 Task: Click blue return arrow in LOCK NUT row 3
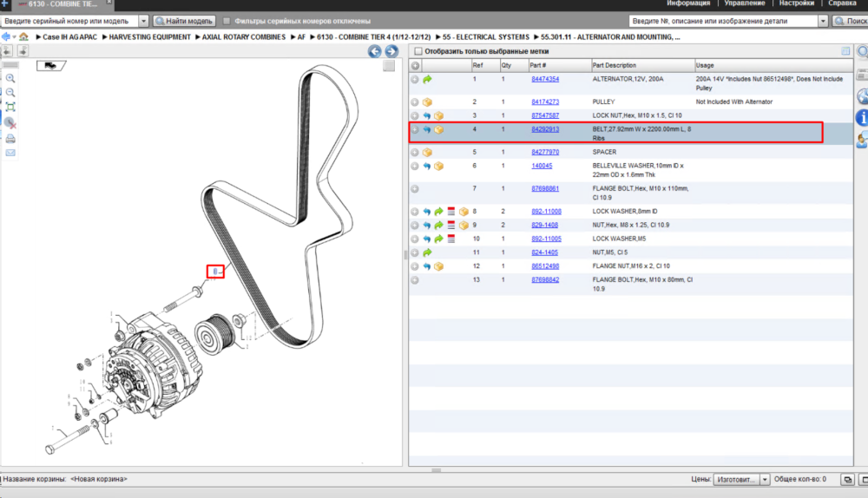427,116
